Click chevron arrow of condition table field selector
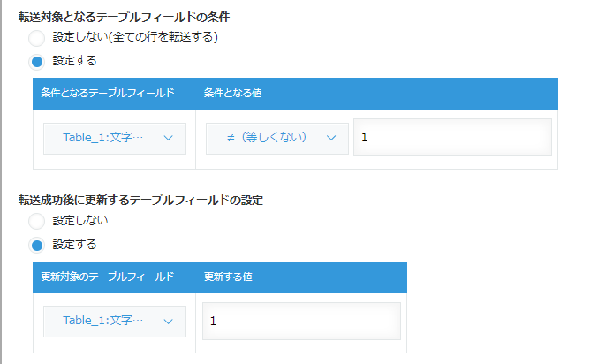Viewport: 598px width, 364px height. pos(168,138)
